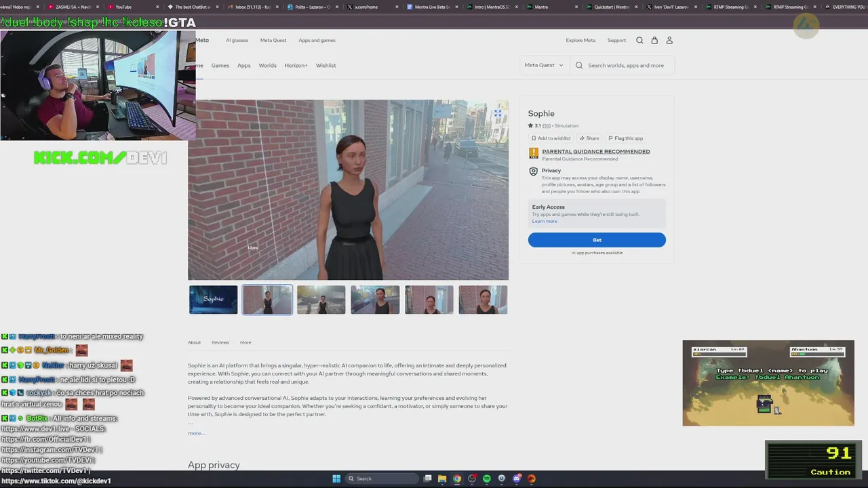
Task: Jump to the More section tab
Action: [x=245, y=342]
